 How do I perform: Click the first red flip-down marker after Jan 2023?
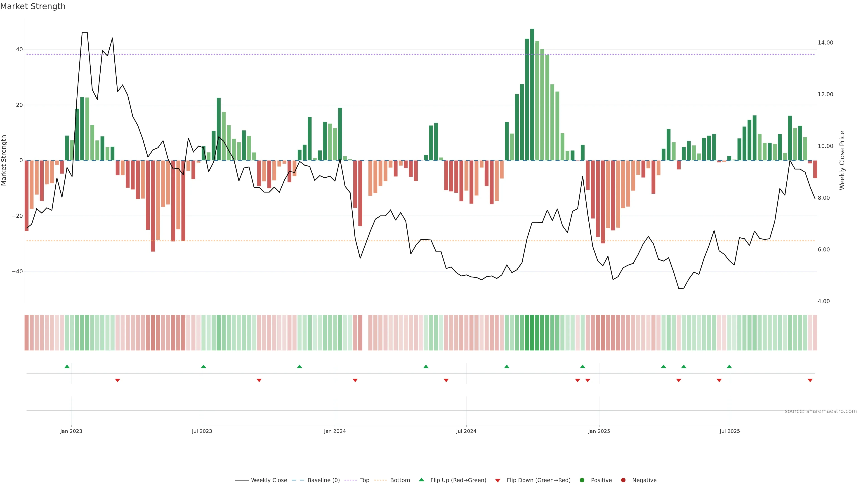(118, 380)
